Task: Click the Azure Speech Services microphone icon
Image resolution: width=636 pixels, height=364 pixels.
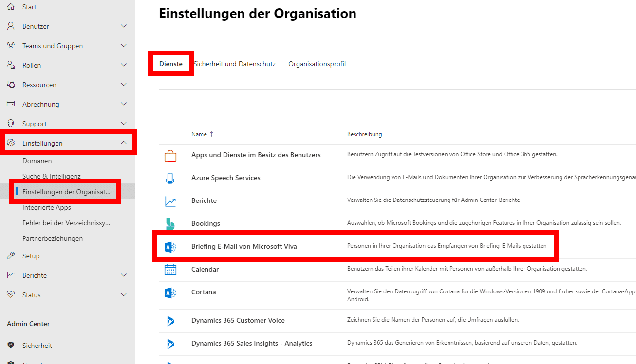Action: [170, 178]
